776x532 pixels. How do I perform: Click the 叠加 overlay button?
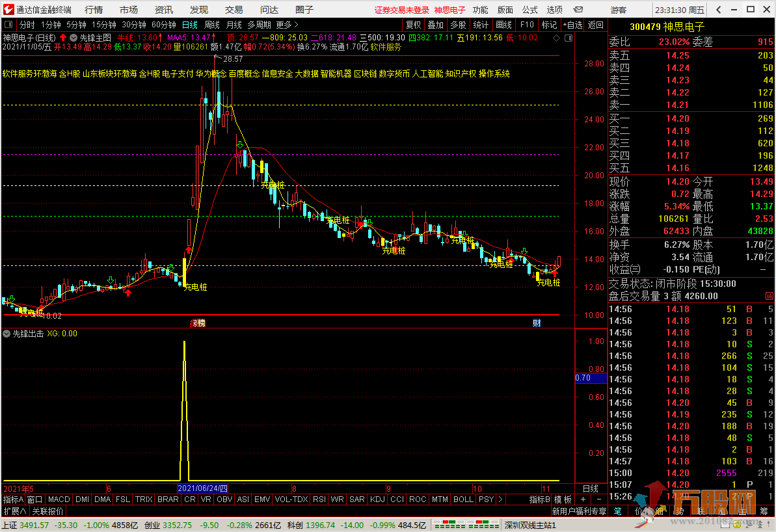coord(436,25)
